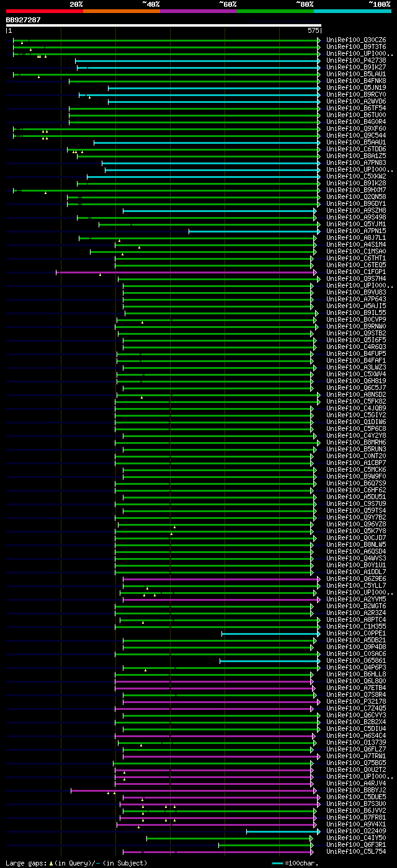The width and height of the screenshot is (397, 868).
Task: Click the arrowhead ending the Q30CZ6 alignment
Action: 319,40
